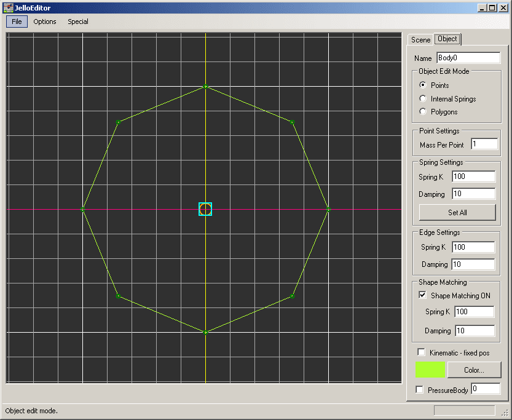Click the Mass Per Point input field

(x=484, y=144)
